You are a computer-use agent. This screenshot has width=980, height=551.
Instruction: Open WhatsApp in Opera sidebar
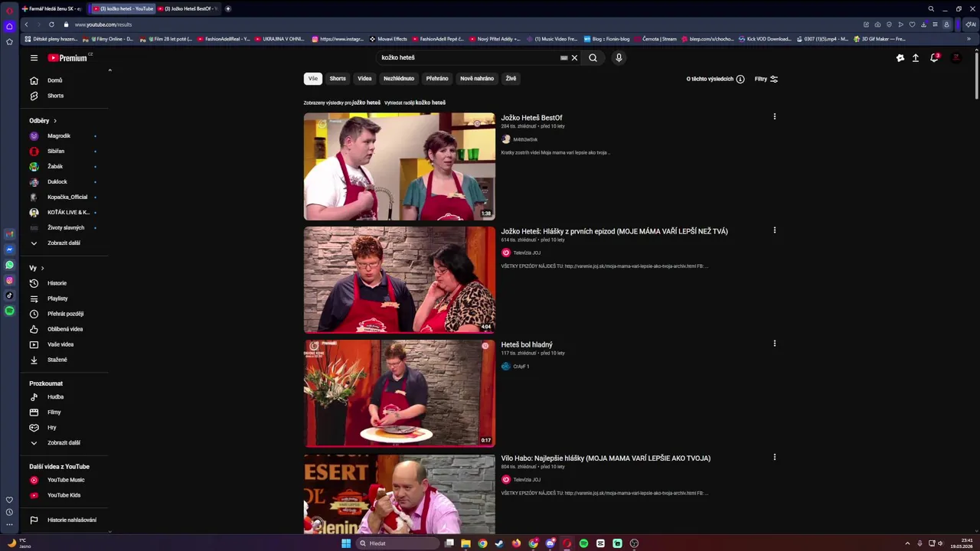(9, 265)
